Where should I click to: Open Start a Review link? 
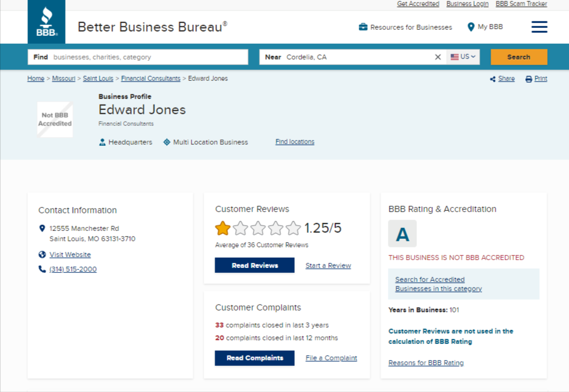328,266
